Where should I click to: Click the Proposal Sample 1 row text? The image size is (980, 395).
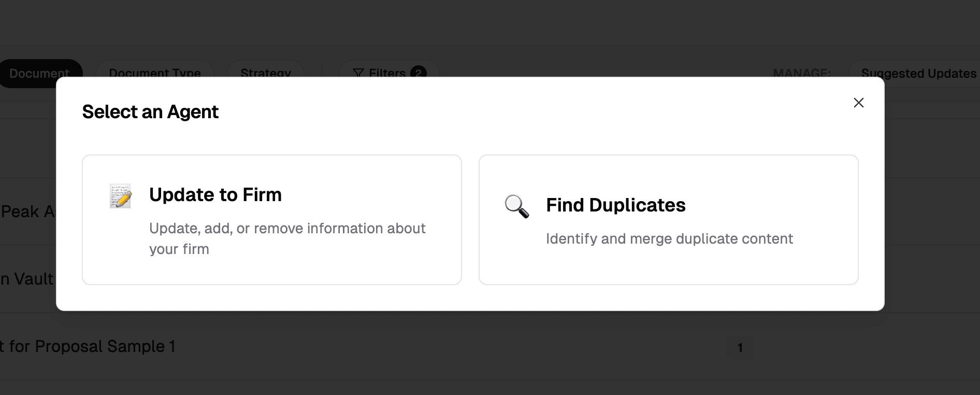(88, 346)
